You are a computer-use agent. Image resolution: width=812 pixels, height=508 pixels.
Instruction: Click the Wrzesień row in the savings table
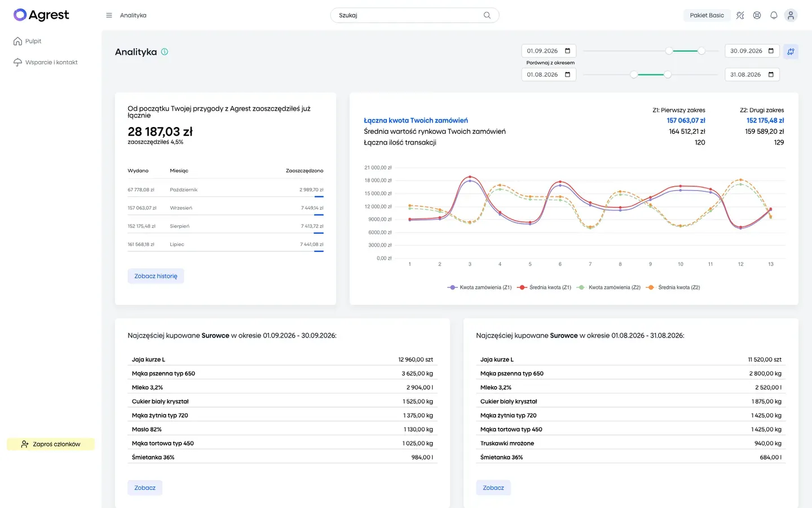coord(226,208)
